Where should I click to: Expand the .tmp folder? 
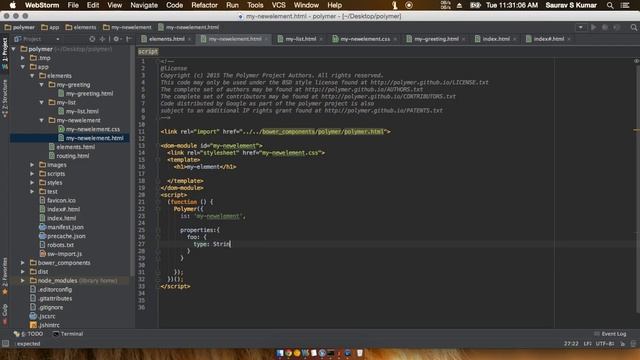pos(23,58)
